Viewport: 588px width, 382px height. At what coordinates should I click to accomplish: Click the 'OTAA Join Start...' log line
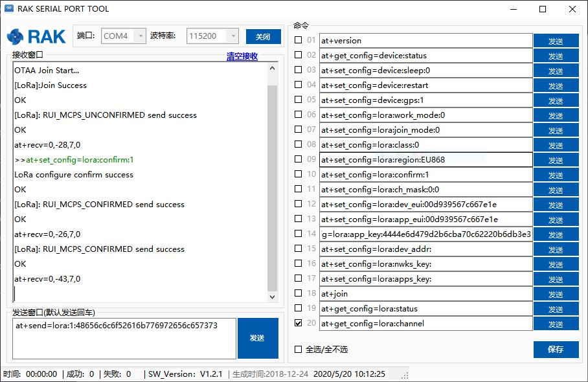click(47, 71)
